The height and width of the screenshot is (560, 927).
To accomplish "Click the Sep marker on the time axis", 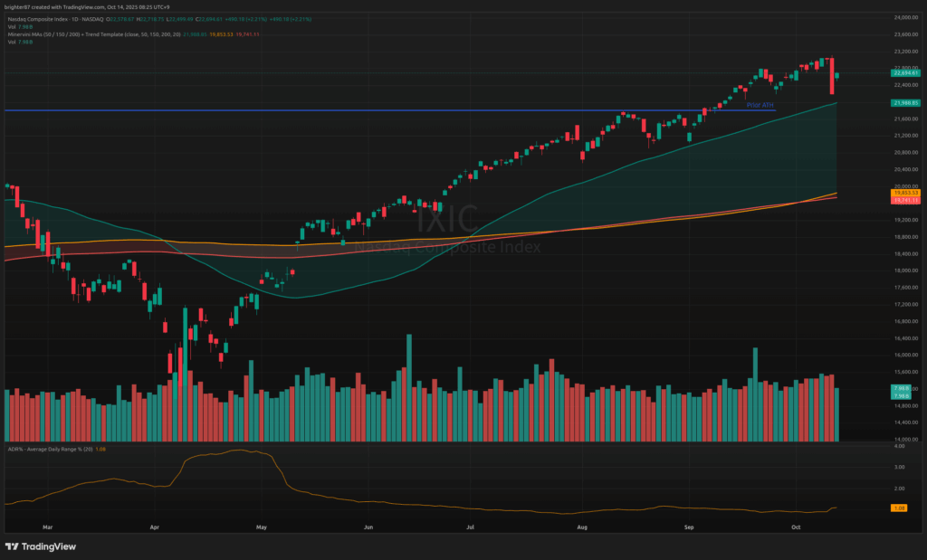I will click(x=690, y=526).
